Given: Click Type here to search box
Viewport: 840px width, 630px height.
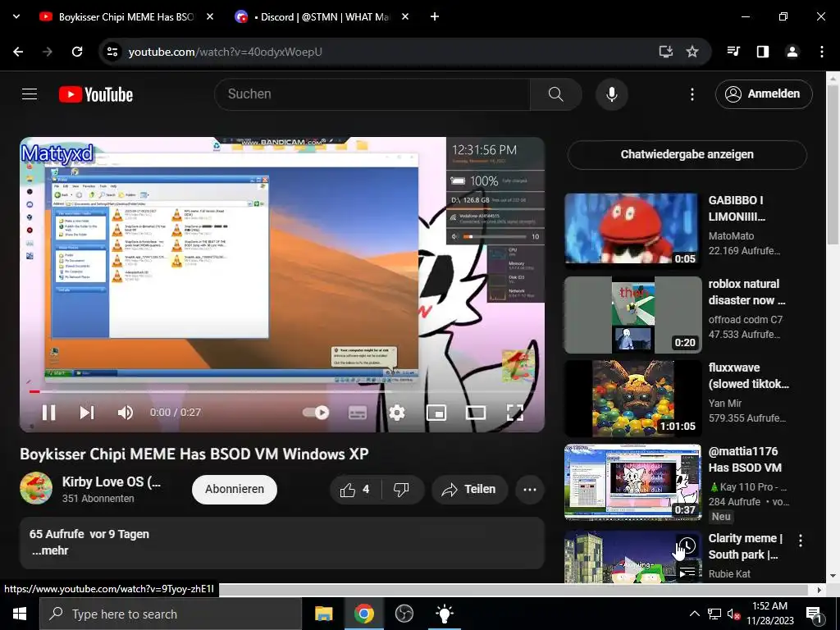Looking at the screenshot, I should point(171,614).
